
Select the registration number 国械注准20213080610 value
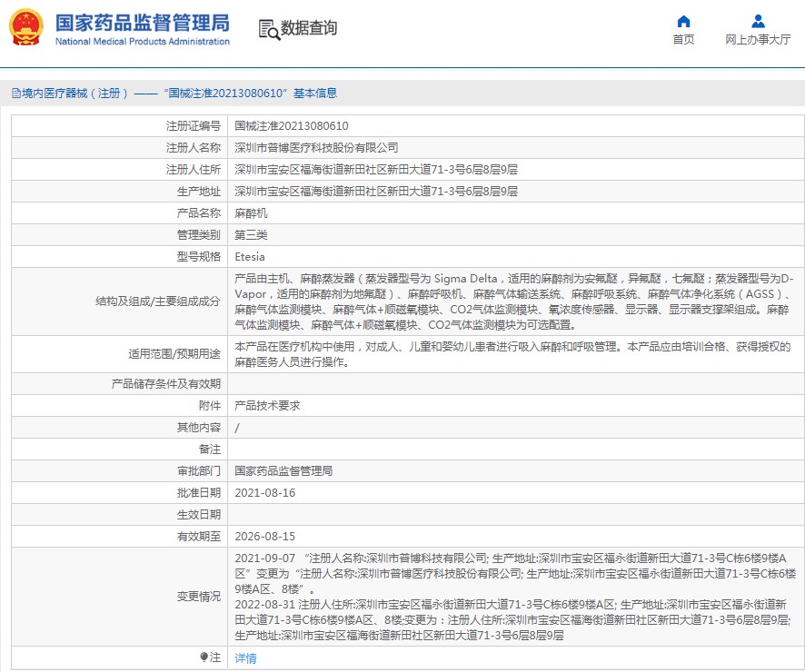click(x=292, y=125)
